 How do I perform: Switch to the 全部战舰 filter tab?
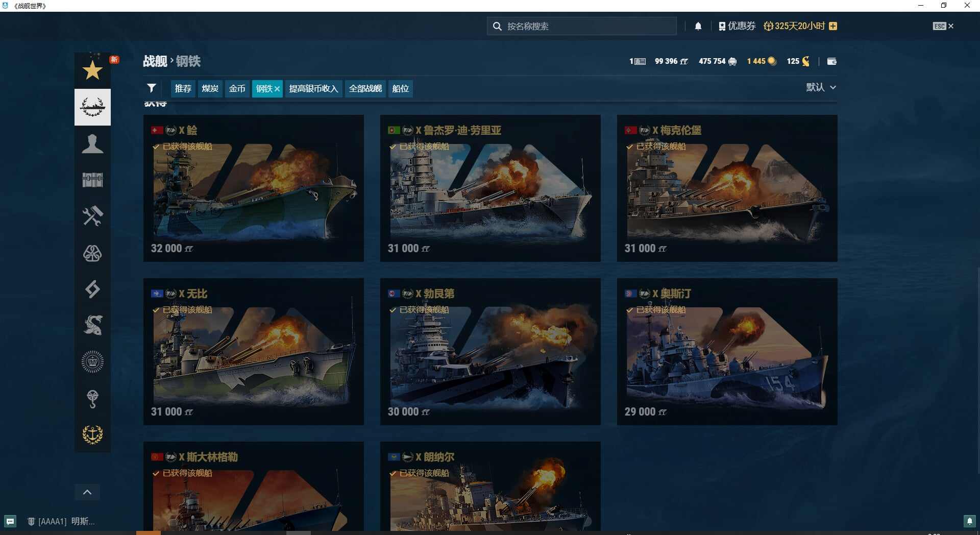tap(365, 88)
